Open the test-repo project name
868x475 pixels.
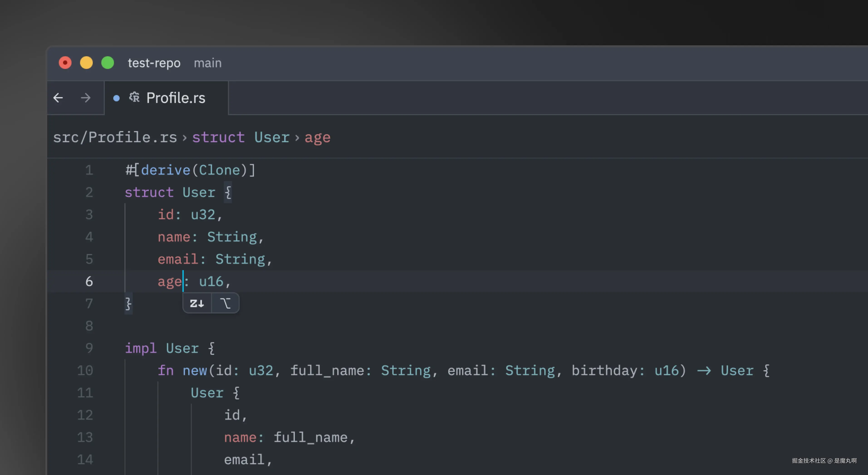pos(154,63)
